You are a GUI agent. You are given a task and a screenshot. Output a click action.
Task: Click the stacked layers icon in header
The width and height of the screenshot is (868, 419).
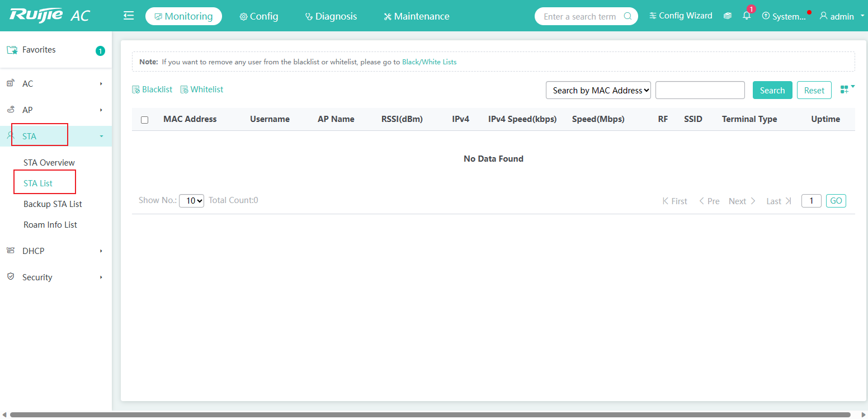coord(728,16)
